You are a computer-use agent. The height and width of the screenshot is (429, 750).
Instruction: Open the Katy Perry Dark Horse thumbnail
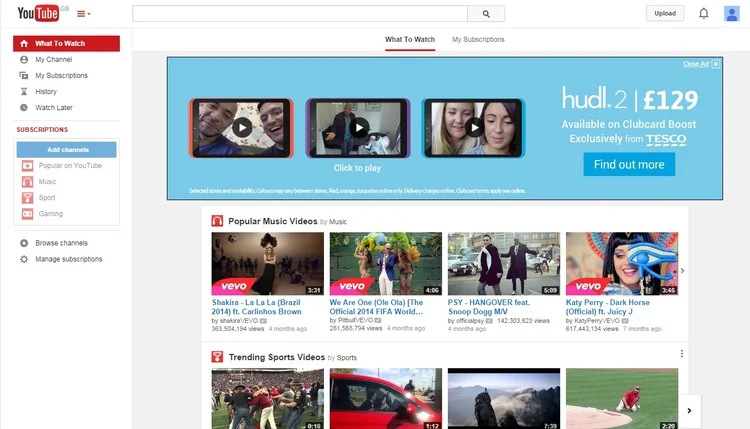click(x=622, y=264)
